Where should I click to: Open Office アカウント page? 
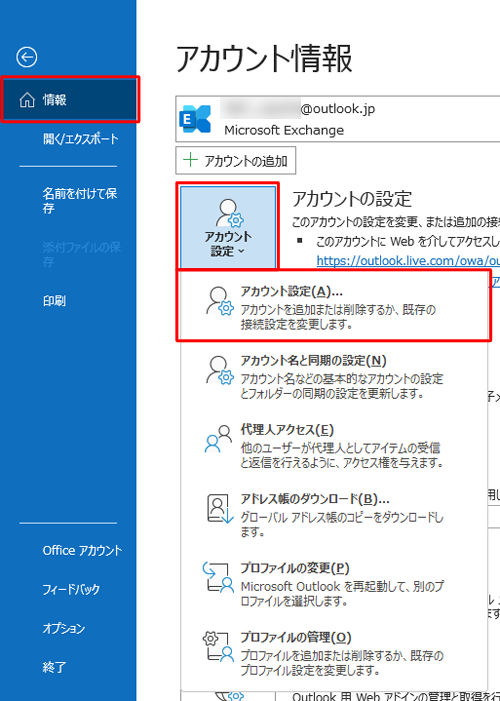pos(82,550)
